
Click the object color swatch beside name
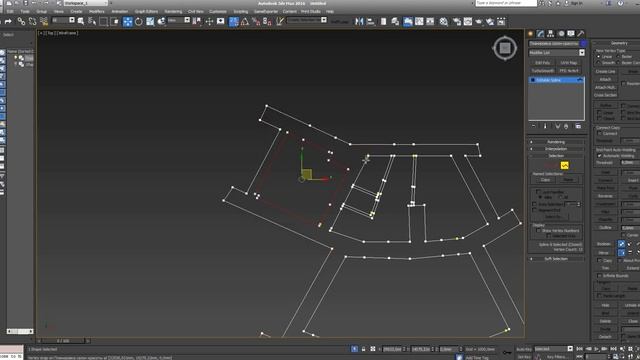click(583, 43)
